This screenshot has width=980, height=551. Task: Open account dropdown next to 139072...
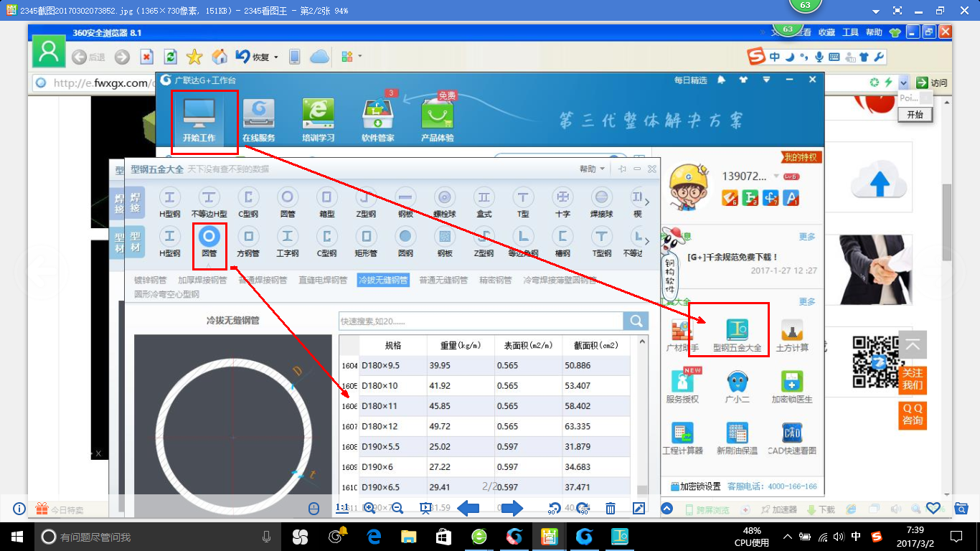pyautogui.click(x=776, y=176)
